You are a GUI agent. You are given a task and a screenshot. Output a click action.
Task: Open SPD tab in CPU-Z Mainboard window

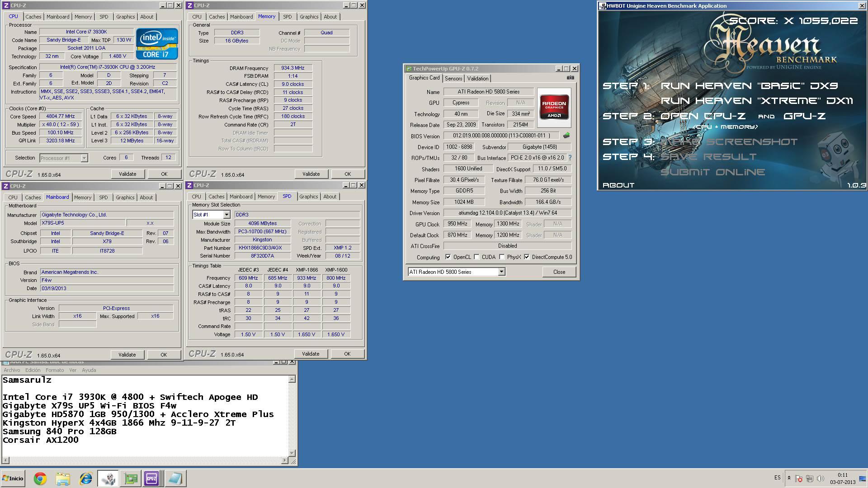pyautogui.click(x=103, y=197)
